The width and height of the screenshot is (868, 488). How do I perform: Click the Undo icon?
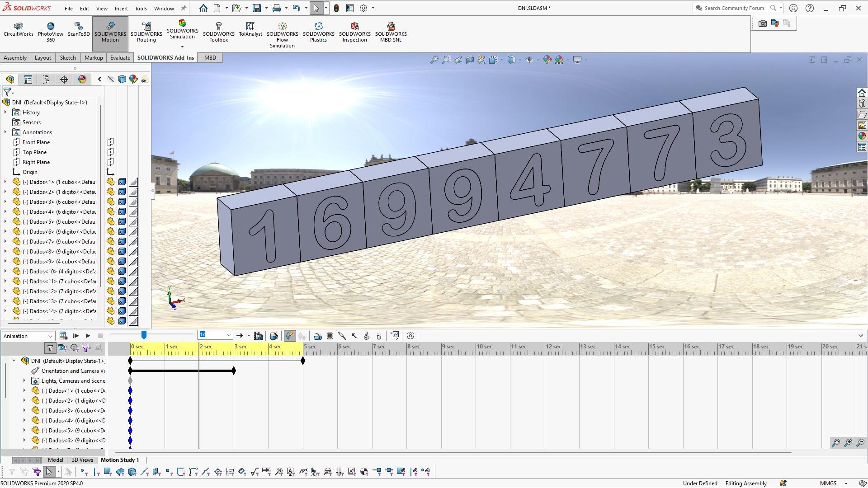tap(297, 8)
